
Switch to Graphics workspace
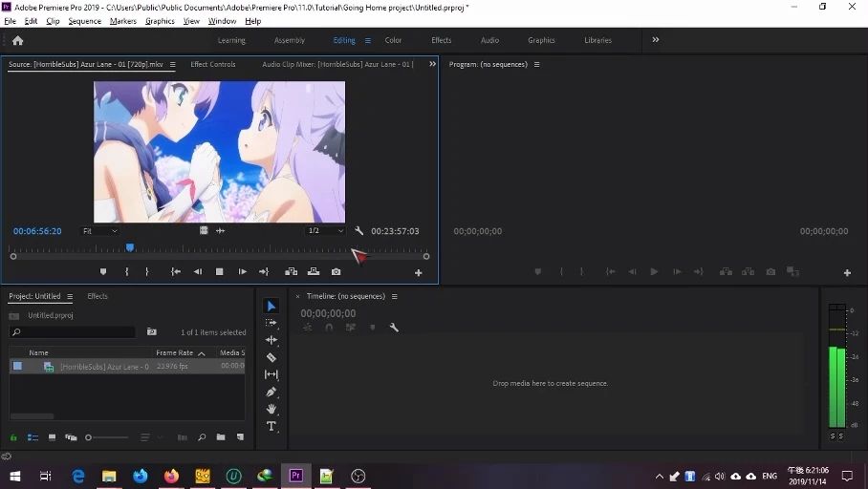pos(541,40)
